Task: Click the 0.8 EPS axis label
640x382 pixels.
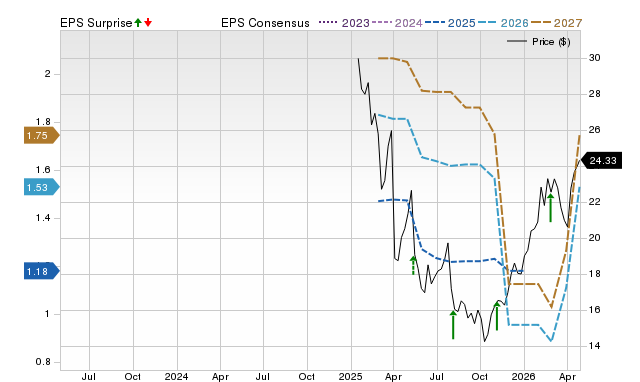Action: click(x=43, y=362)
